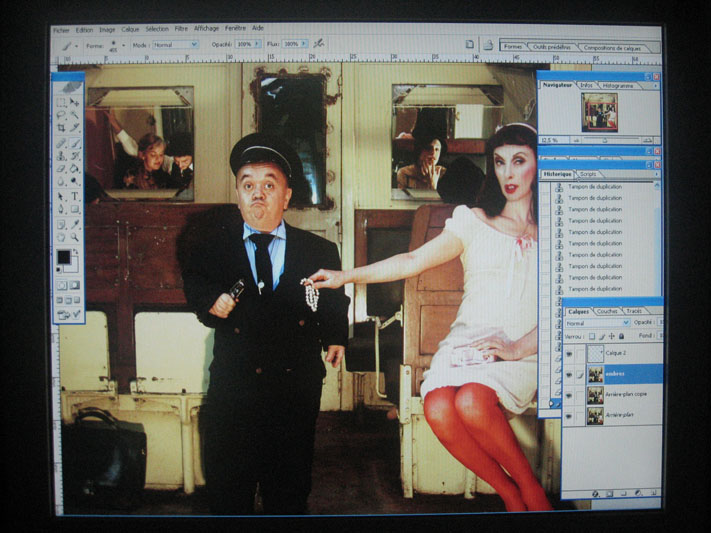Select the Healing Brush tool
The height and width of the screenshot is (533, 711).
point(61,143)
